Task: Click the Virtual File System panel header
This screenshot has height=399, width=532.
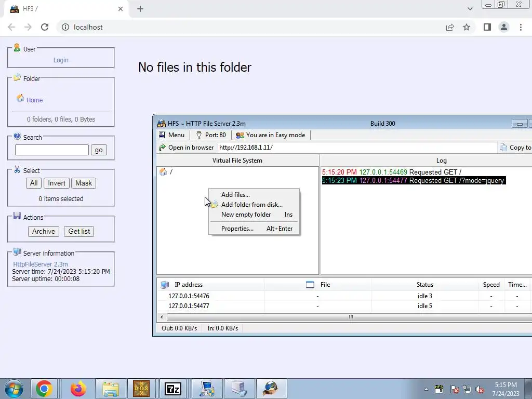Action: click(x=237, y=161)
